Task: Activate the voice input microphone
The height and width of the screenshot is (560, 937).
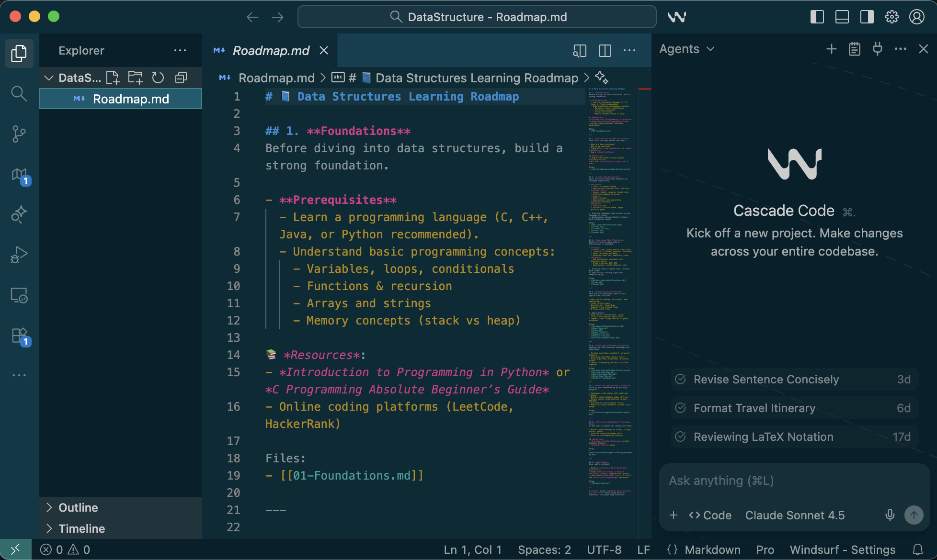Action: (x=890, y=515)
